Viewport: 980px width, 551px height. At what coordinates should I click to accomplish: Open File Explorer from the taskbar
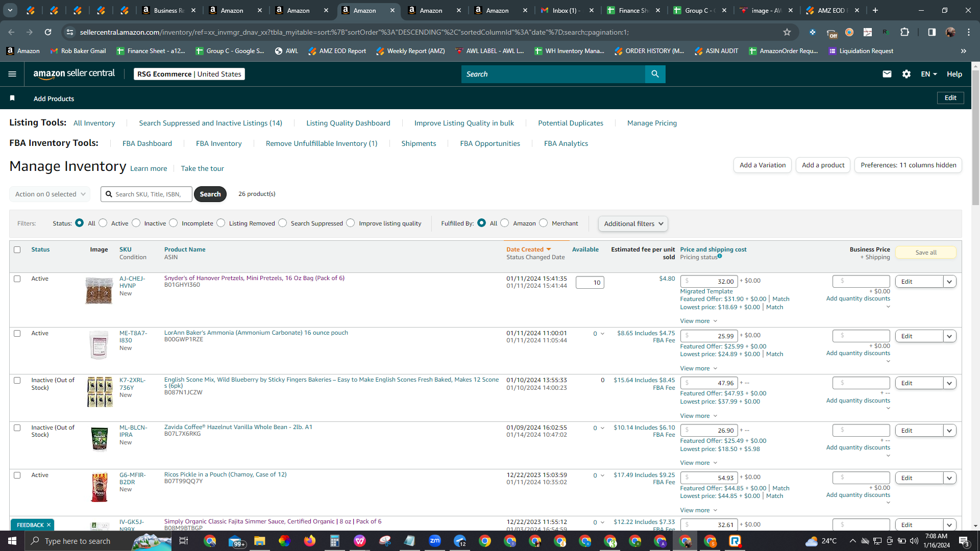[x=260, y=541]
